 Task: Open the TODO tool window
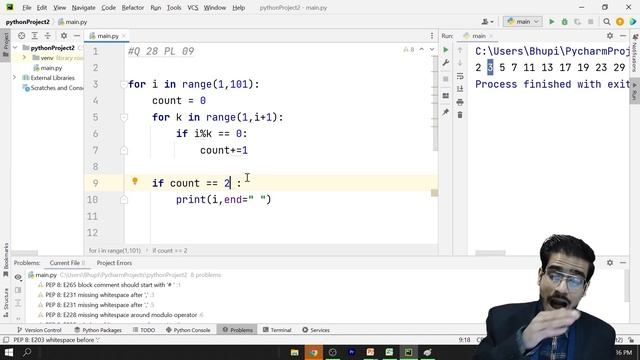coord(144,330)
